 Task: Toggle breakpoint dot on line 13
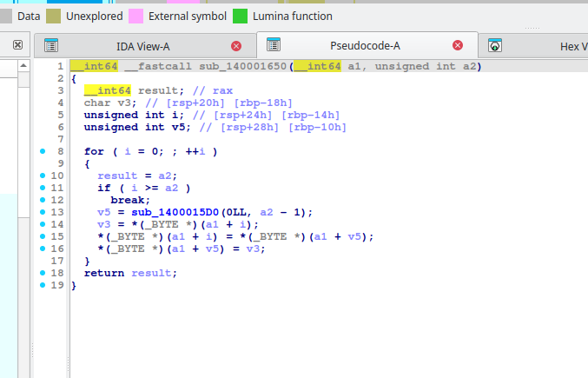point(43,212)
